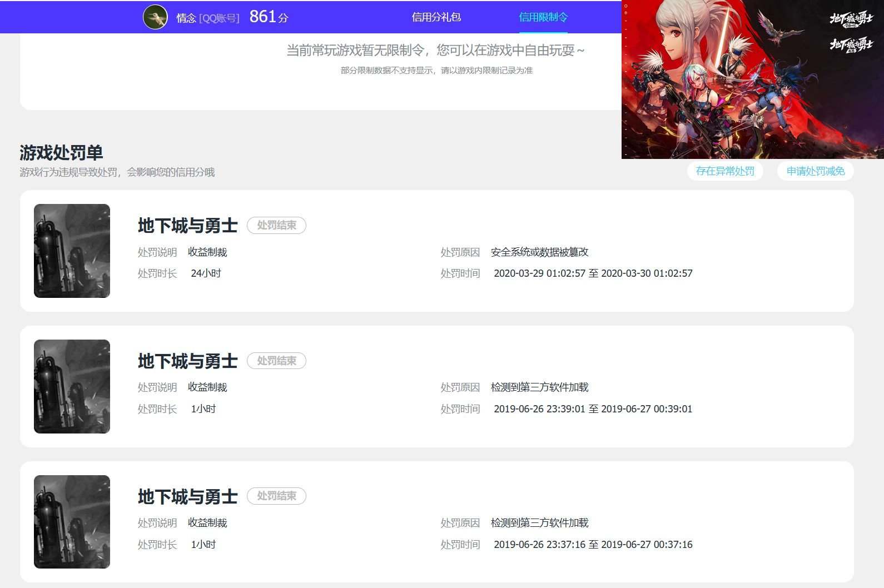
Task: Click the thumbnail of the 23:39:01 penalty card
Action: point(72,386)
